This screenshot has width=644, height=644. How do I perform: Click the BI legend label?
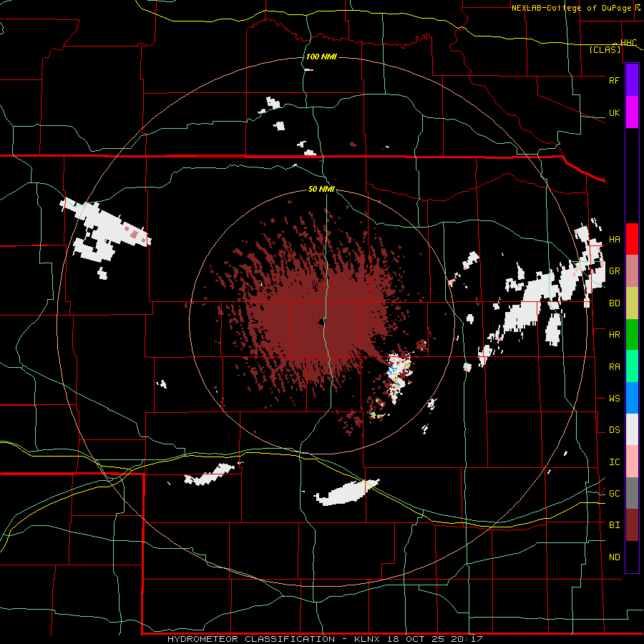tap(614, 525)
